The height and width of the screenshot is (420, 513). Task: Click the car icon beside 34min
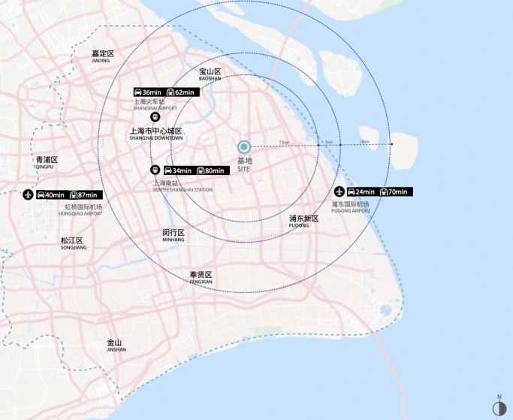point(167,171)
